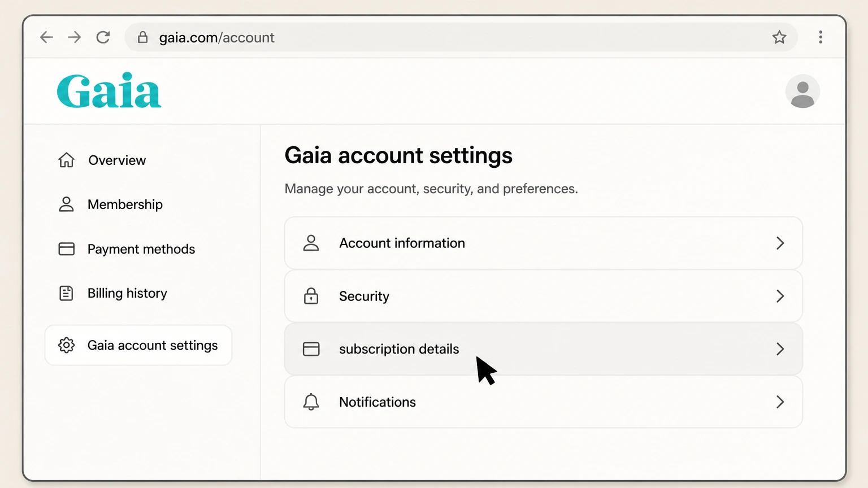This screenshot has width=868, height=488.
Task: Click the gaia.com/account address bar
Action: click(x=461, y=37)
